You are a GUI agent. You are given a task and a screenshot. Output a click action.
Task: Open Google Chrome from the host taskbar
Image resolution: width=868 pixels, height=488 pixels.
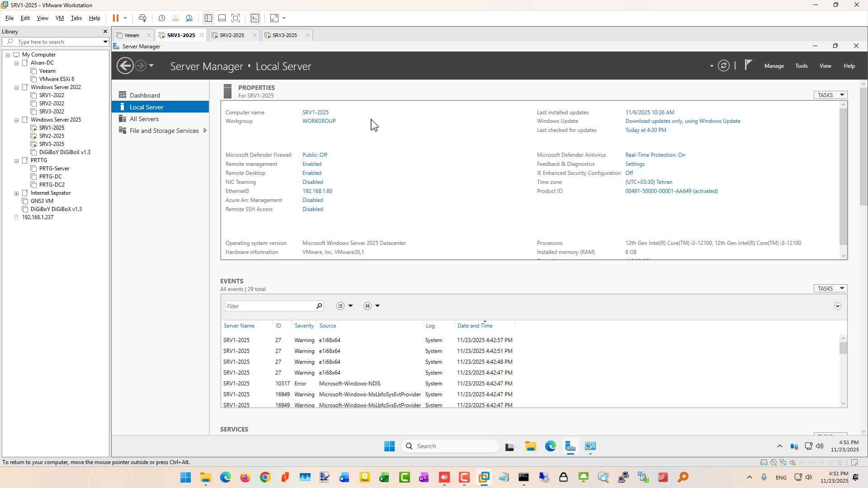265,478
